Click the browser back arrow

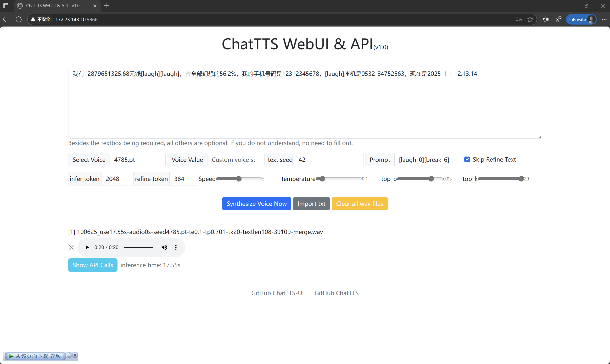click(x=6, y=19)
